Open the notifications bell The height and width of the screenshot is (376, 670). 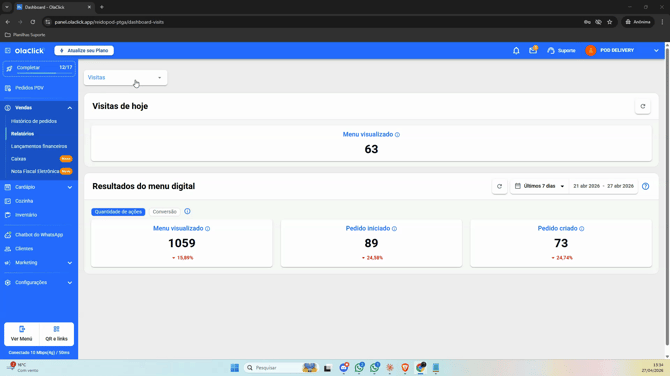[x=516, y=50]
